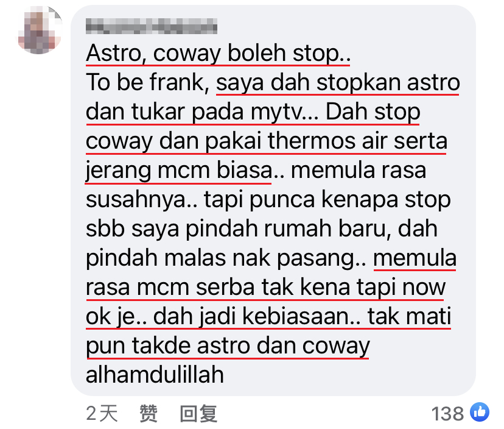This screenshot has width=504, height=429.
Task: Click the 2天 timestamp
Action: tap(102, 413)
